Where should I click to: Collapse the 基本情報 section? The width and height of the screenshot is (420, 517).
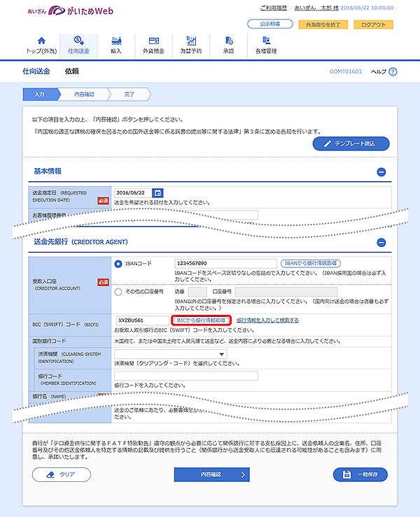(x=381, y=171)
